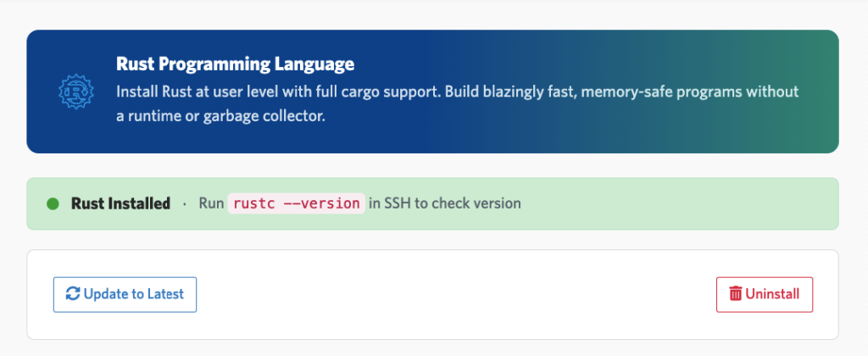868x356 pixels.
Task: Click the green installed status dot
Action: click(x=53, y=203)
